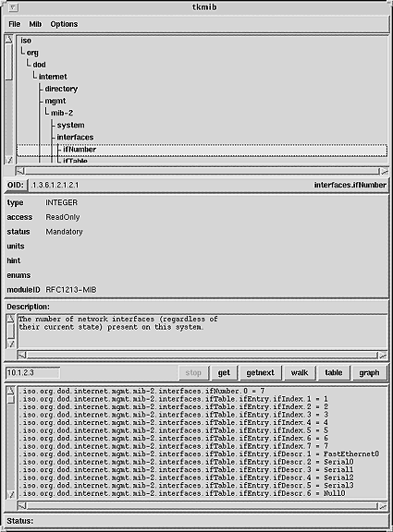Click the results pane scroll-right arrow

(383, 506)
